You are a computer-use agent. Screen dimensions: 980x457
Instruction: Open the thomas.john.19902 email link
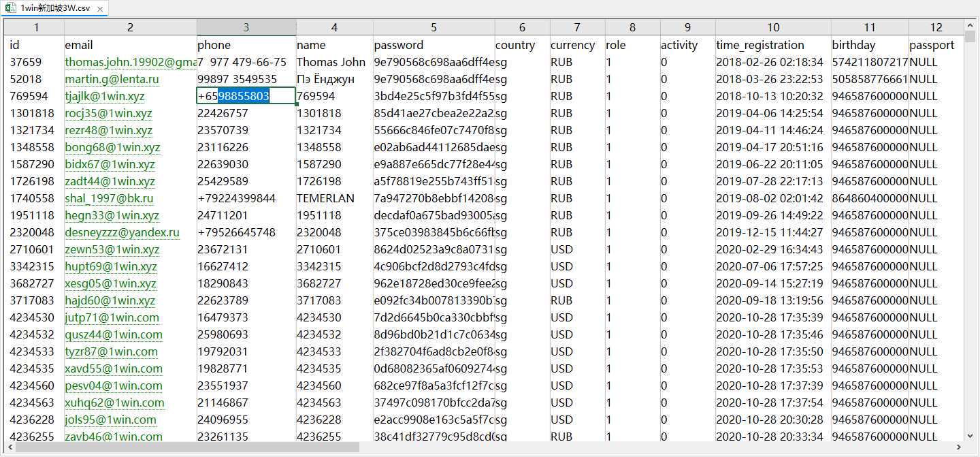(131, 62)
